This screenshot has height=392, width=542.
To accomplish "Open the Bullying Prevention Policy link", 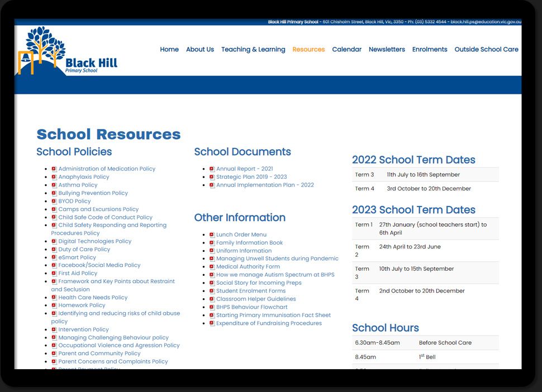I will (93, 193).
